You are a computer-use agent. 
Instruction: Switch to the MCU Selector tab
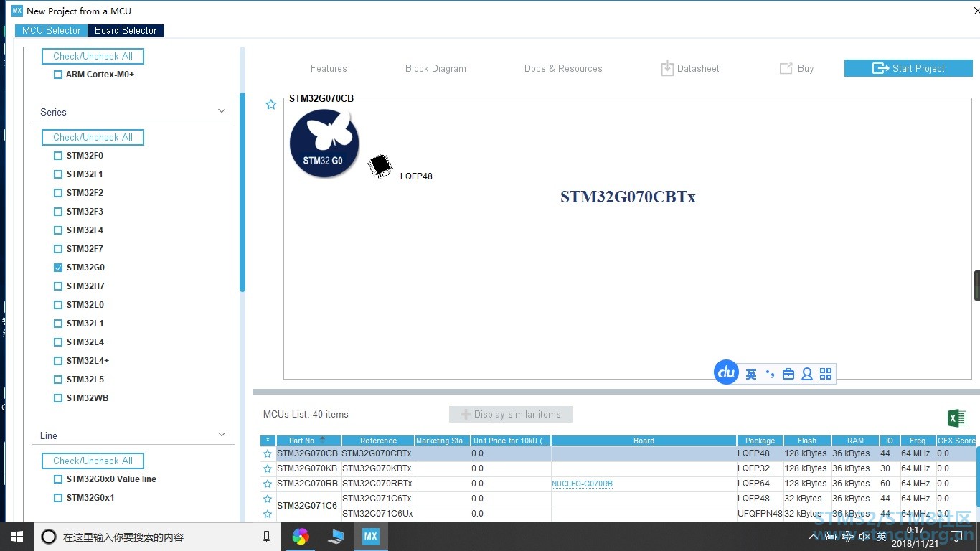[x=52, y=30]
